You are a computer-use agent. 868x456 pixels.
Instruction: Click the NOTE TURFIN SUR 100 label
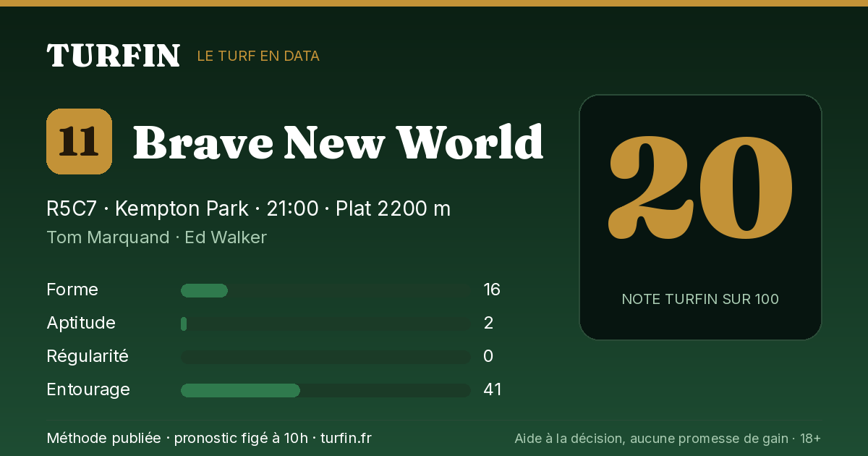click(700, 299)
